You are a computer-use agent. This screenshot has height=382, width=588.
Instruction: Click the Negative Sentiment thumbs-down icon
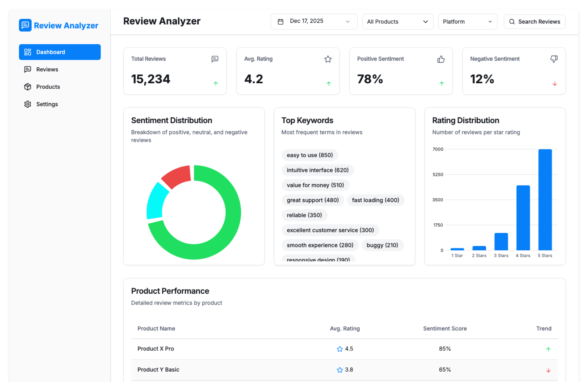click(x=554, y=59)
